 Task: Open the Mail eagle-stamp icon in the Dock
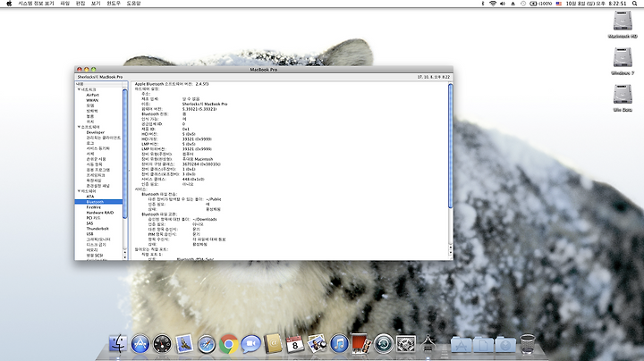pos(184,343)
